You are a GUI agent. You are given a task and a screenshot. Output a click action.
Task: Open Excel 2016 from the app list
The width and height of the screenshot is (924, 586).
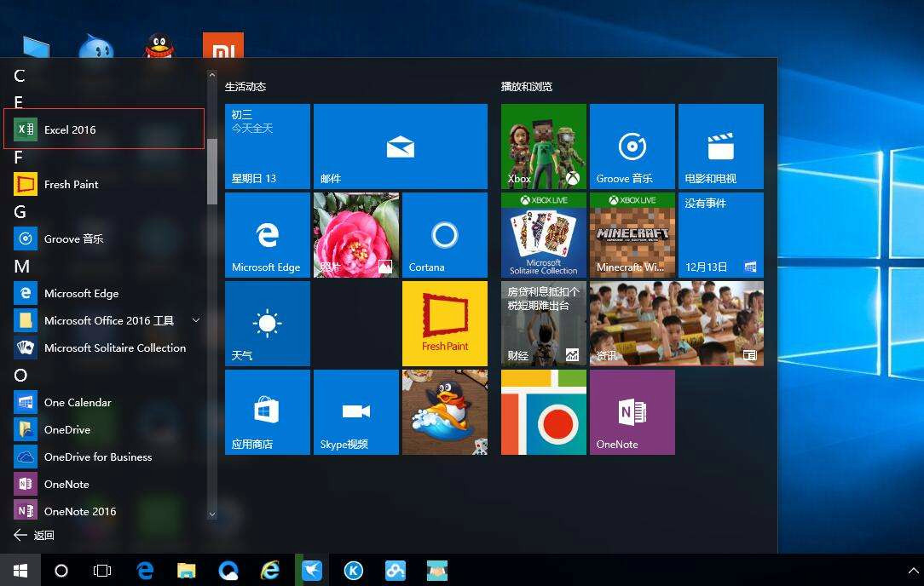point(70,129)
